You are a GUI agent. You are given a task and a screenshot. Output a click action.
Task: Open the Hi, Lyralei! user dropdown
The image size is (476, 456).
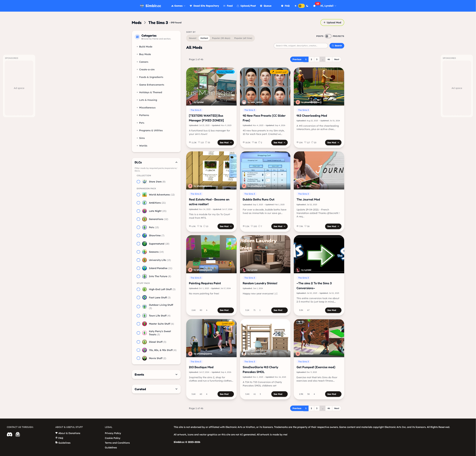[328, 6]
